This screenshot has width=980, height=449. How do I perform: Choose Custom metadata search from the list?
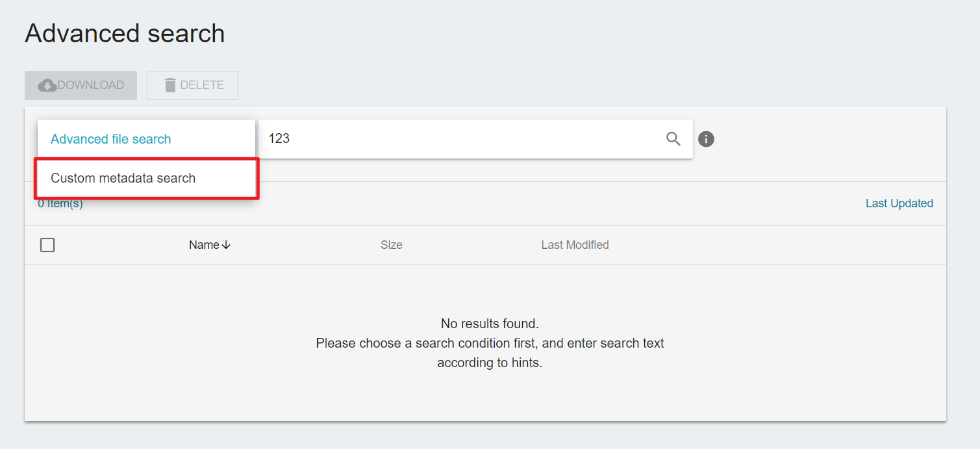click(x=123, y=178)
